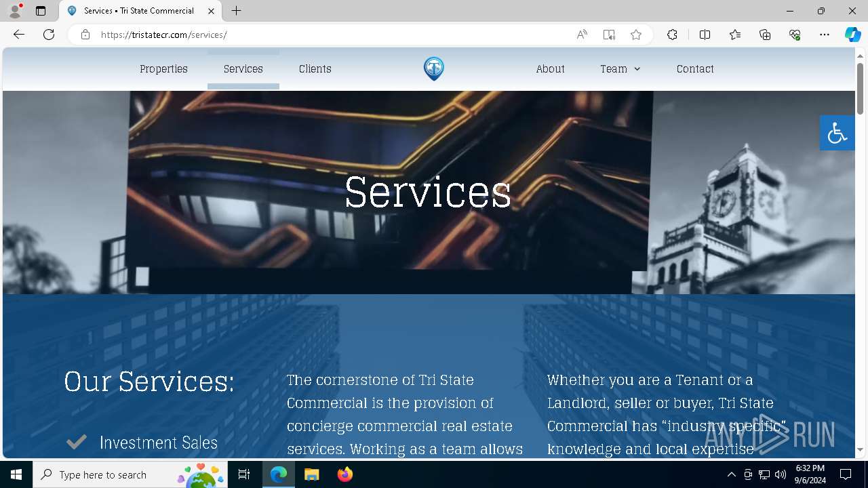
Task: Refresh the current page
Action: [x=49, y=35]
